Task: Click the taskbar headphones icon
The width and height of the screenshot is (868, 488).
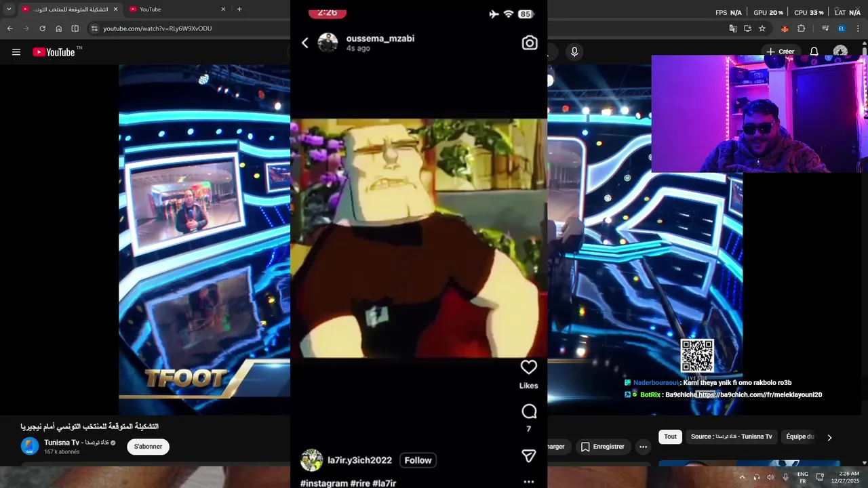Action: (x=756, y=477)
